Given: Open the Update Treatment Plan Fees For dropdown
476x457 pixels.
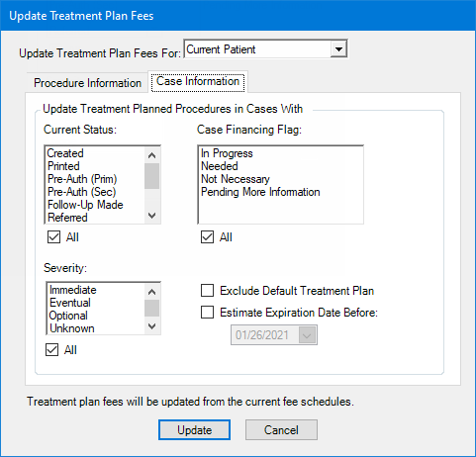Looking at the screenshot, I should 338,49.
